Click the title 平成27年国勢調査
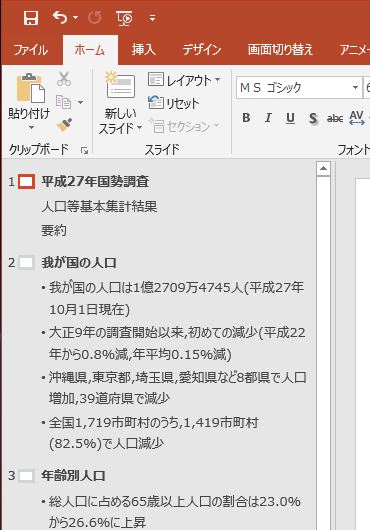Viewport: 370px width, 530px height. 95,182
